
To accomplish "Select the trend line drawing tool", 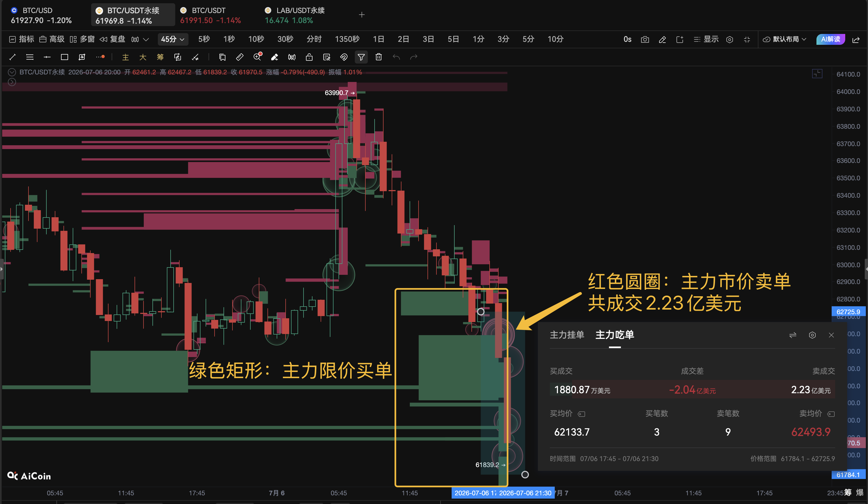I will click(x=12, y=57).
